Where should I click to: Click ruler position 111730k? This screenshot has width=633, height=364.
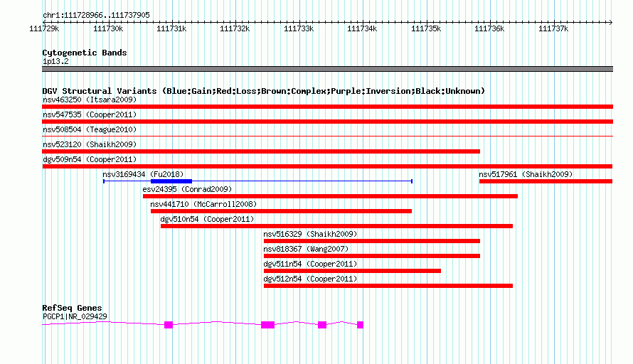click(108, 28)
